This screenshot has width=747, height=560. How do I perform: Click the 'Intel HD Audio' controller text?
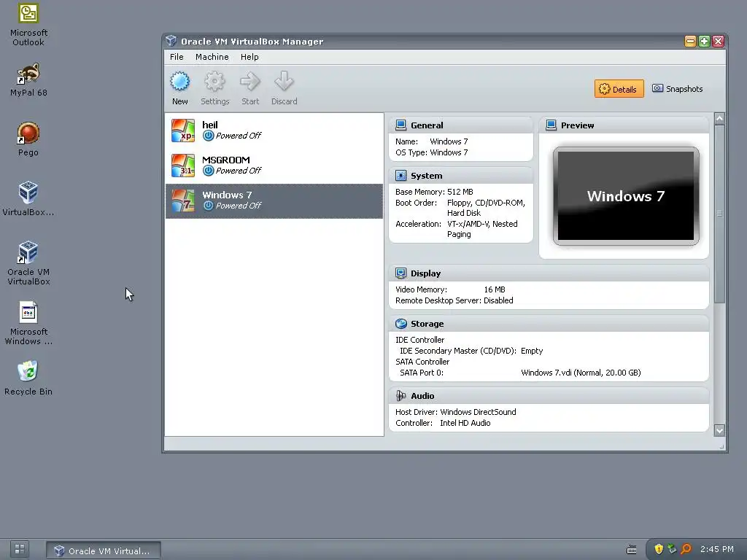(465, 423)
